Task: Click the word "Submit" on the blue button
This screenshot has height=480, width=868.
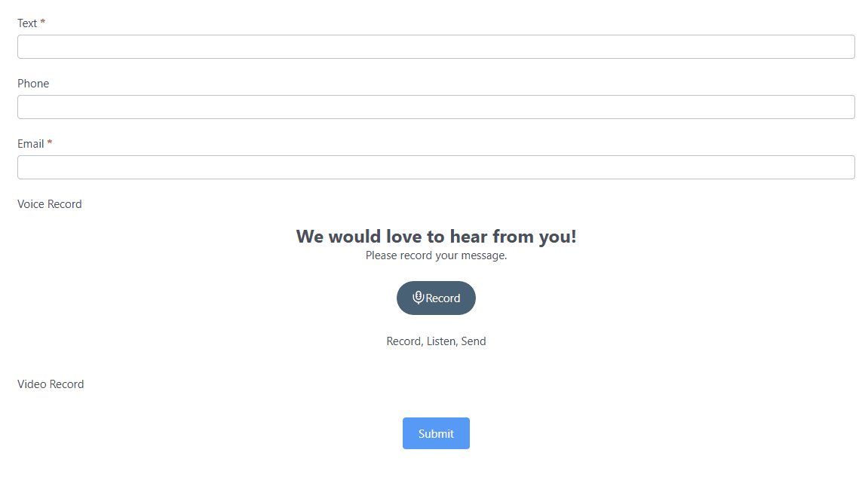Action: [436, 433]
